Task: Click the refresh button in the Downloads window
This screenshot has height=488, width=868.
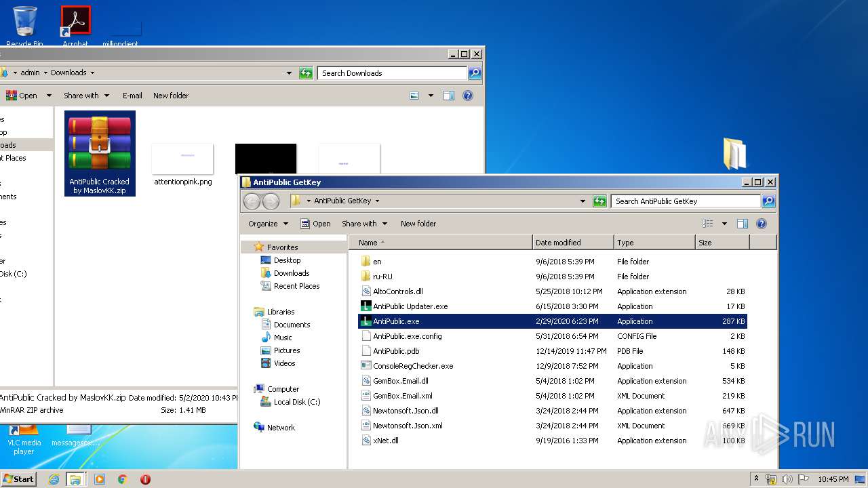Action: tap(306, 73)
